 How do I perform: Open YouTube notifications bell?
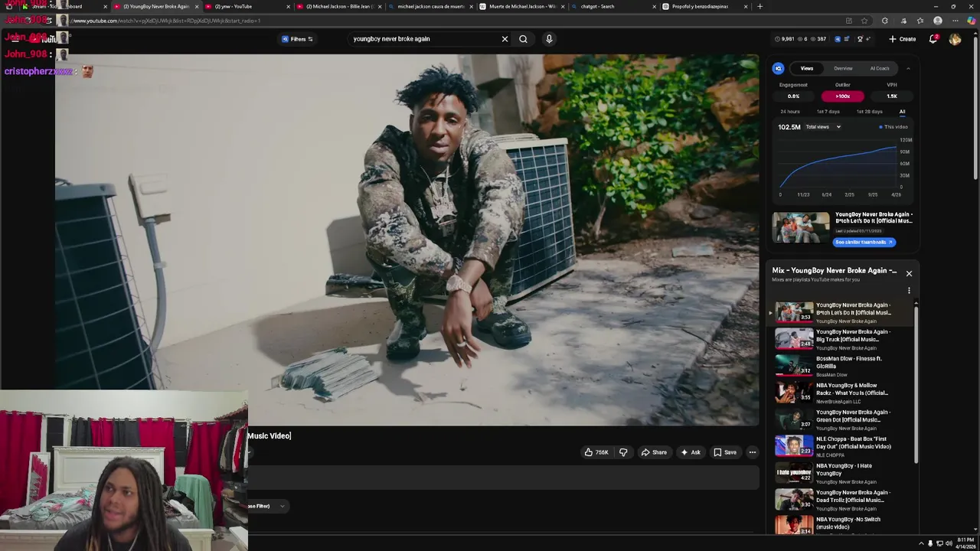933,39
